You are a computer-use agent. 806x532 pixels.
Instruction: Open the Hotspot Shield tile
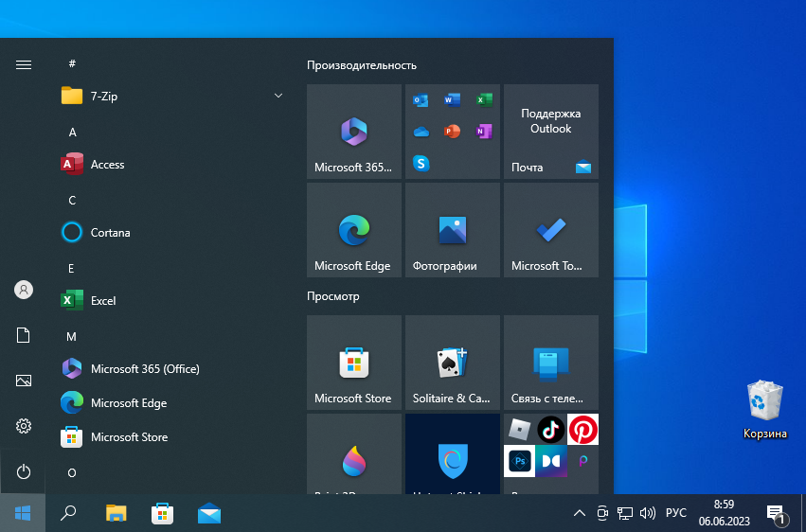point(453,454)
